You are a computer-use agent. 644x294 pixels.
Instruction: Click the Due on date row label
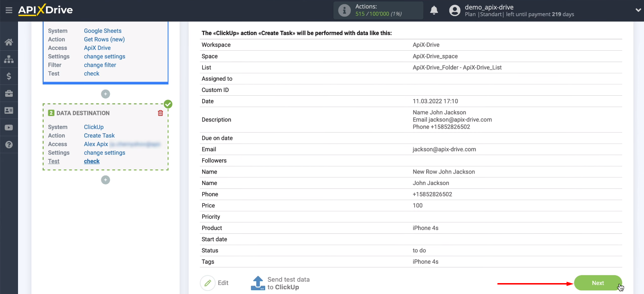pos(217,138)
